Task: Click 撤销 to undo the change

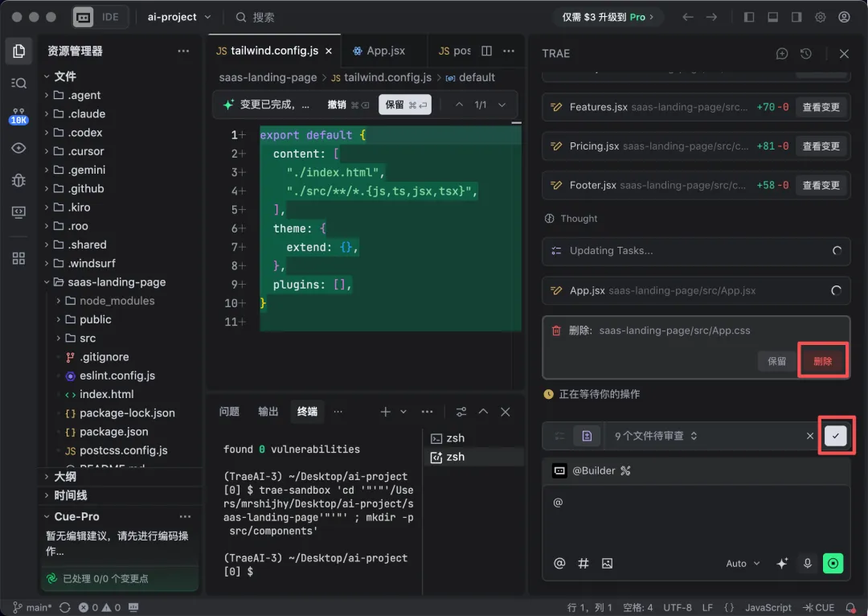Action: (348, 105)
